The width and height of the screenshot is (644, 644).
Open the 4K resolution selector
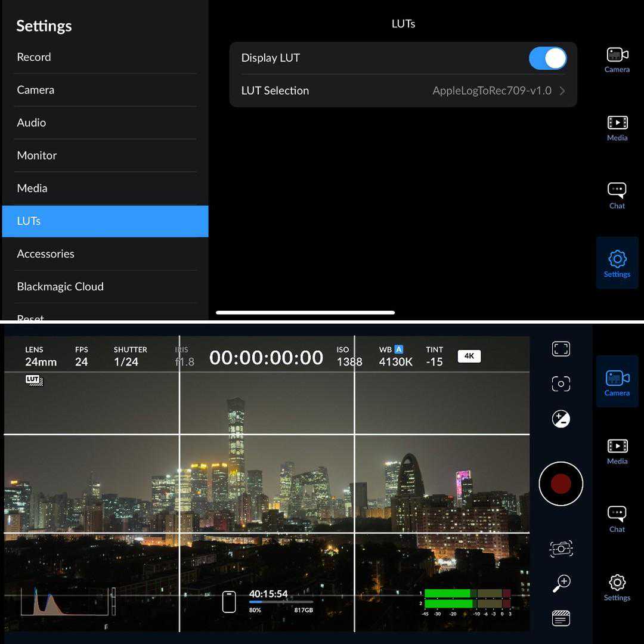click(469, 356)
